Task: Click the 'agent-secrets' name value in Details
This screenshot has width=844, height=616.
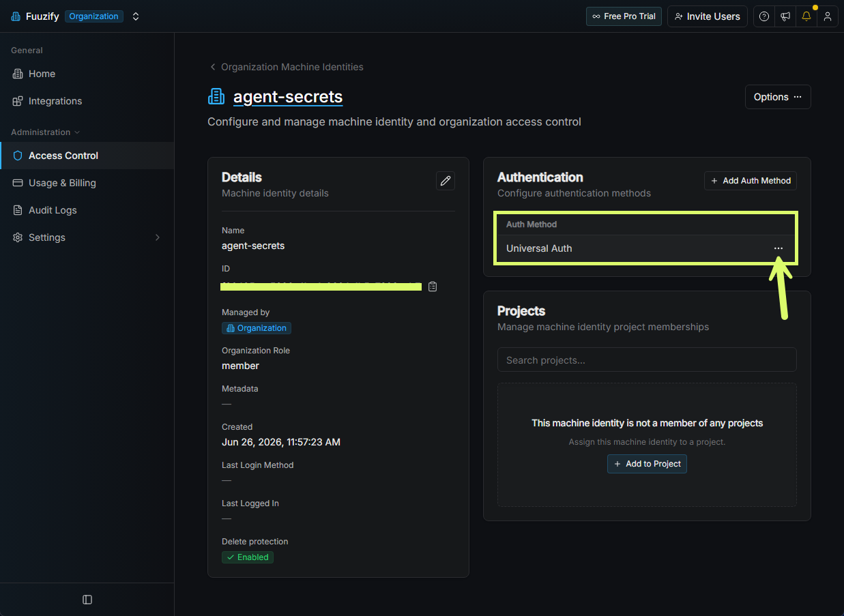Action: pos(253,246)
